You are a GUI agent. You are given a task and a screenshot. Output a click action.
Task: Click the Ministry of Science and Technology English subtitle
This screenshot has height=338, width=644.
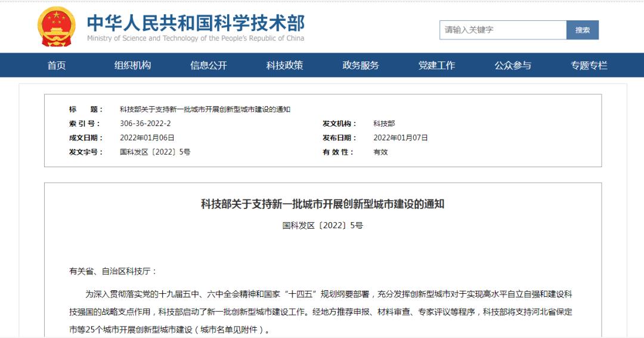[x=196, y=38]
